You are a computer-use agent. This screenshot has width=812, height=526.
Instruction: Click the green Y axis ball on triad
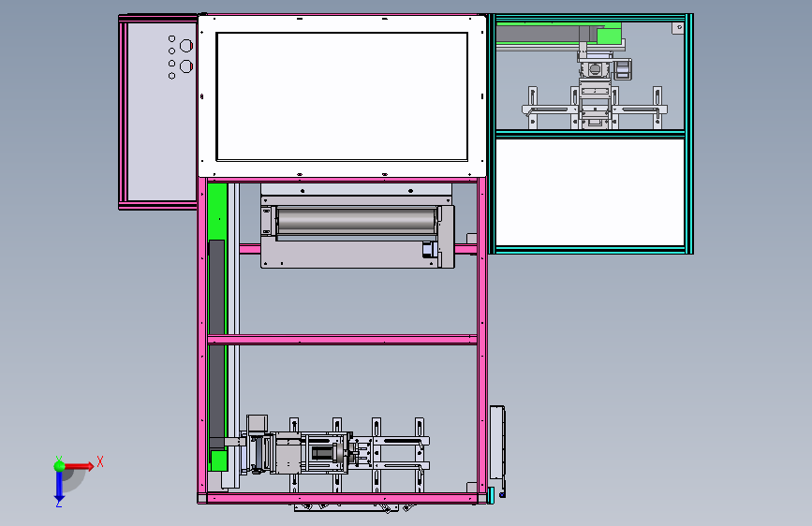[x=60, y=466]
